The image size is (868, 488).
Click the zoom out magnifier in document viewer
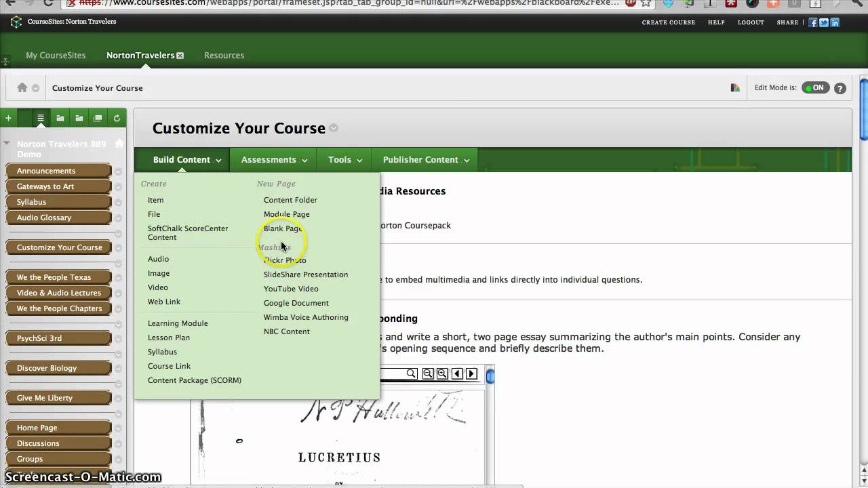pos(428,373)
